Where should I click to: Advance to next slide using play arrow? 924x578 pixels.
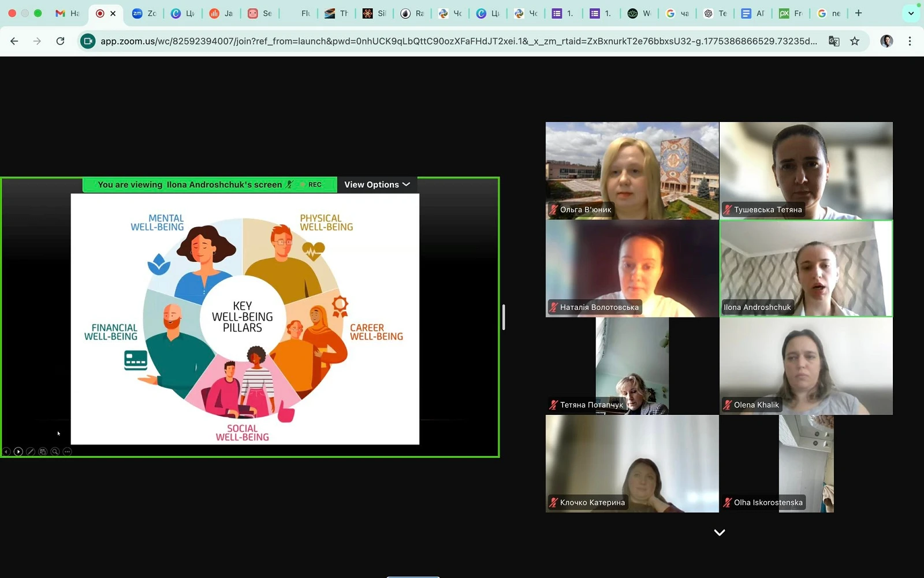18,451
